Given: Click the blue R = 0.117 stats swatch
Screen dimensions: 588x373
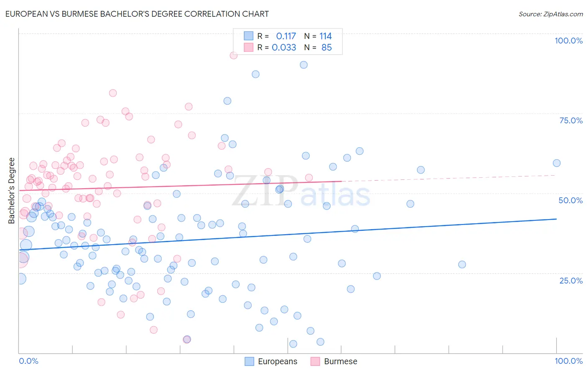Looking at the screenshot, I should pos(248,36).
